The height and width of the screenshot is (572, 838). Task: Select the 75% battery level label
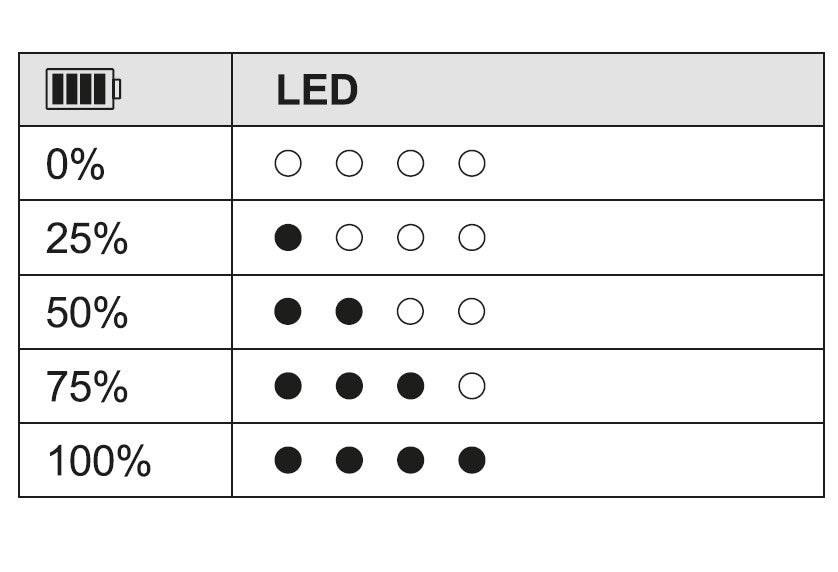pyautogui.click(x=87, y=387)
